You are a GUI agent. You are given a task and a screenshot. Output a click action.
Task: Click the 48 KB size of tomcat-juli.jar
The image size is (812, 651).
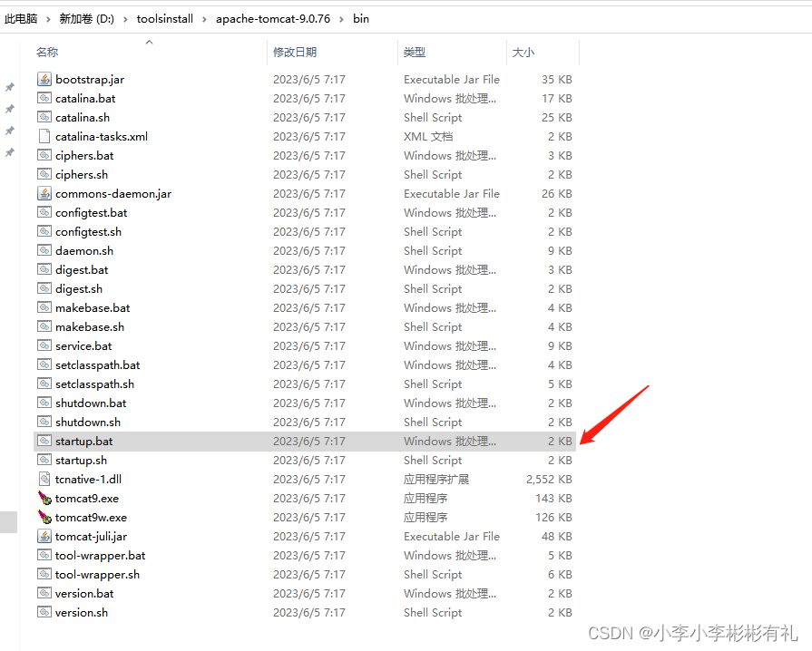click(x=557, y=536)
